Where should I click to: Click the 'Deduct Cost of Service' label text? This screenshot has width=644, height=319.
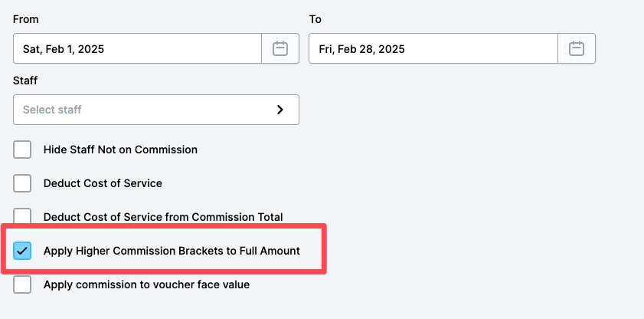(103, 183)
